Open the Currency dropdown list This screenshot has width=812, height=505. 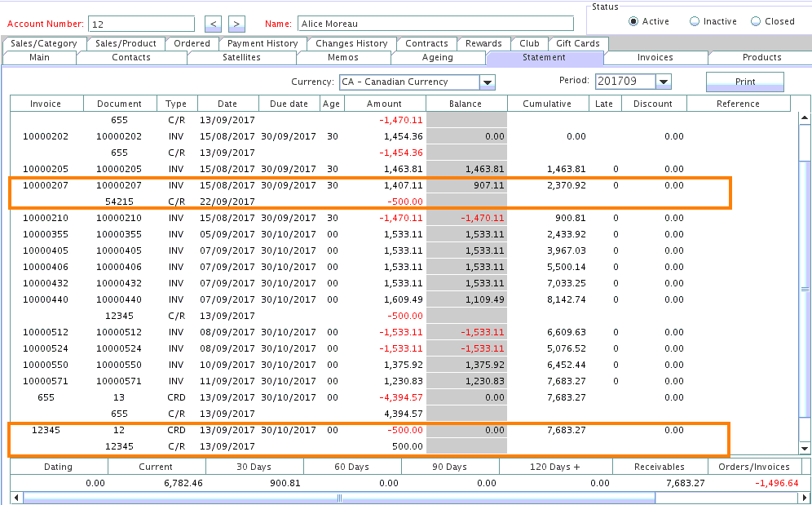[488, 82]
